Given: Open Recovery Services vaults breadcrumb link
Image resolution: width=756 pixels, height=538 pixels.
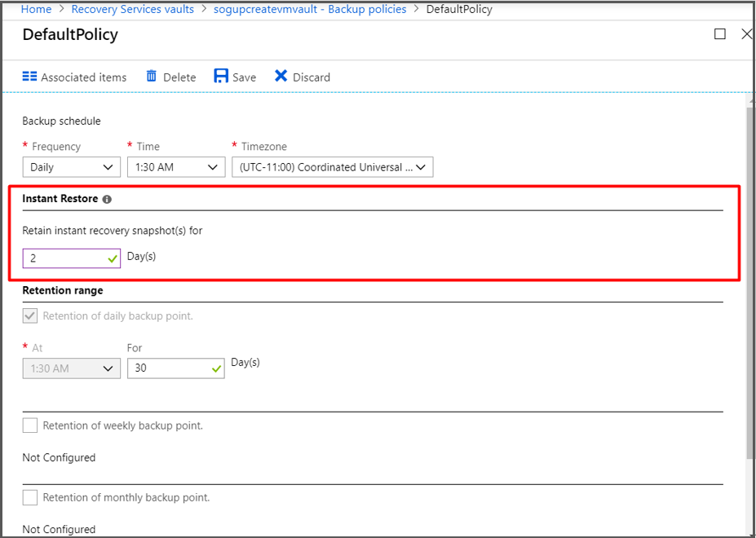Looking at the screenshot, I should point(132,9).
